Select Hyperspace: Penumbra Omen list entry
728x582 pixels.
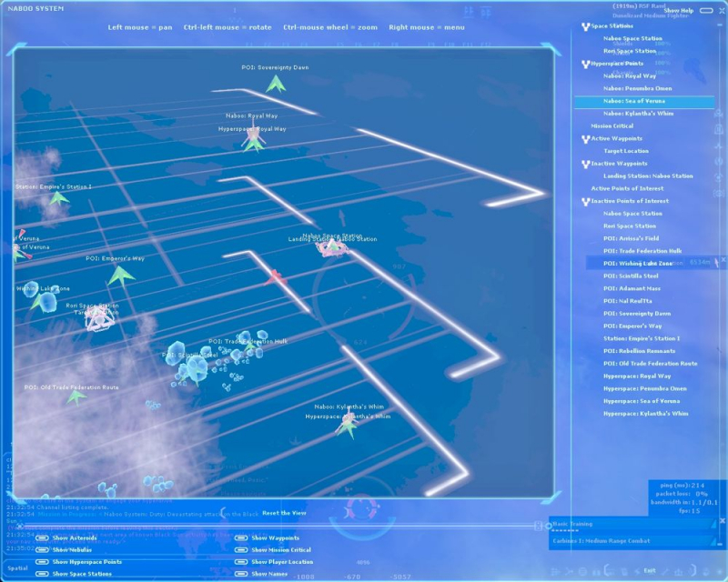coord(645,389)
